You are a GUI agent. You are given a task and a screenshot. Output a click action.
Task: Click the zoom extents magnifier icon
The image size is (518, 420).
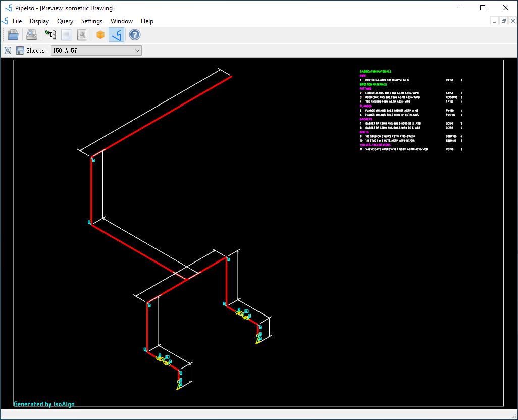[8, 50]
